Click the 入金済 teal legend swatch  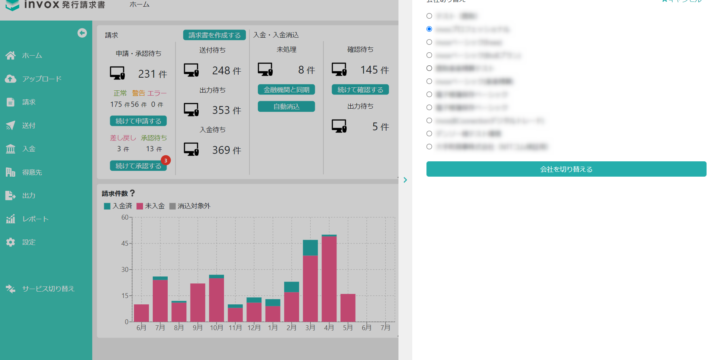click(x=107, y=207)
